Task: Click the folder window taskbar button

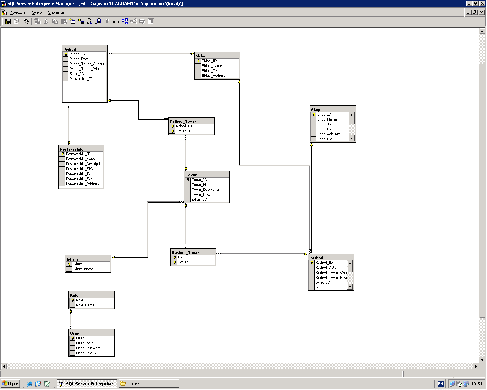Action: tap(149, 384)
